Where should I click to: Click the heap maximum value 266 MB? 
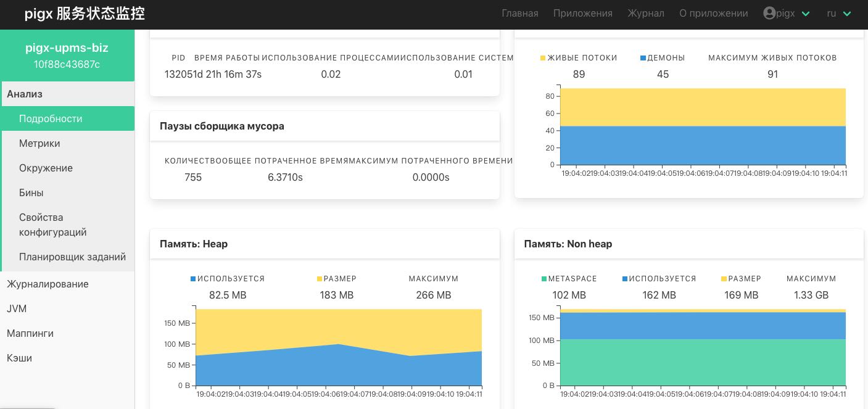click(434, 295)
